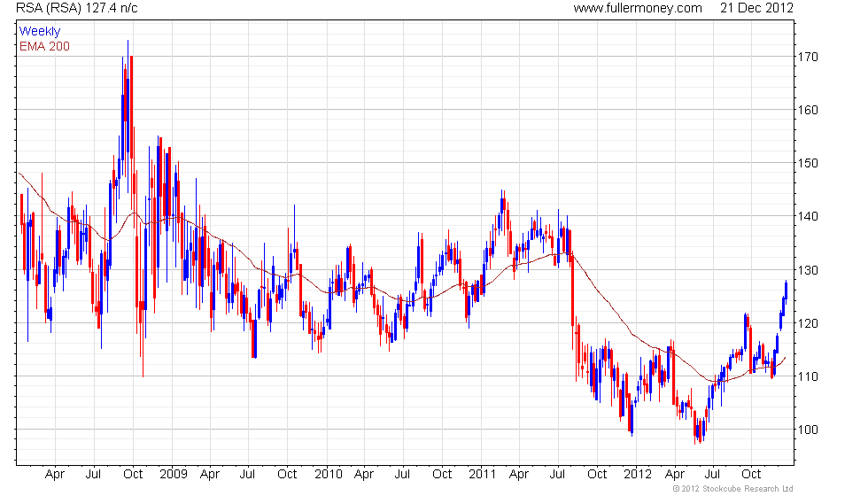Image resolution: width=868 pixels, height=496 pixels.
Task: Click the 'Jul' label just before 2012
Action: click(x=557, y=475)
